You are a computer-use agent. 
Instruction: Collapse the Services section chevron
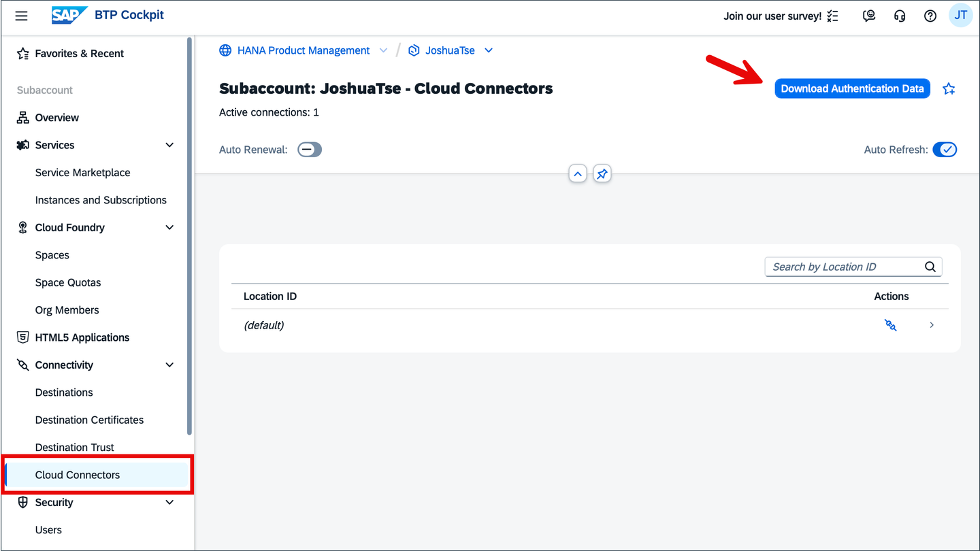tap(169, 145)
